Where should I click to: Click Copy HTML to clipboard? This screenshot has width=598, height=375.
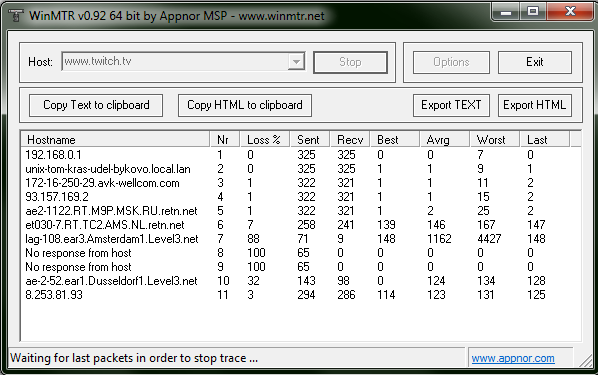coord(245,105)
